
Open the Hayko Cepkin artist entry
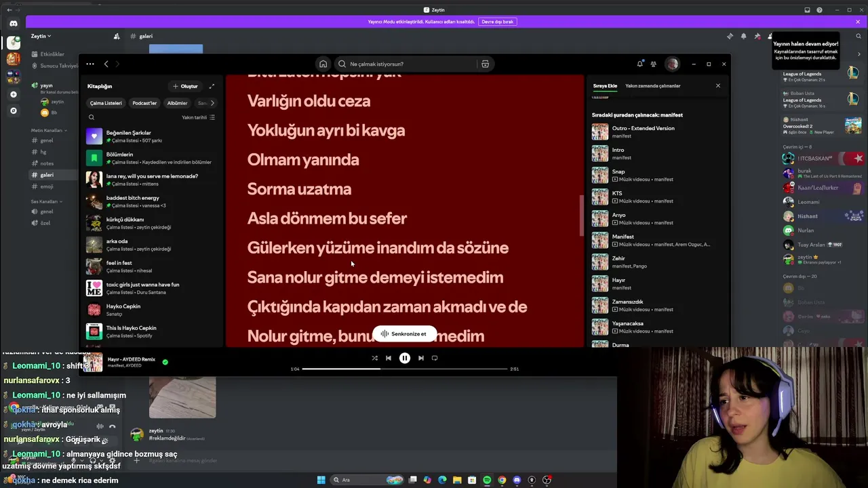pyautogui.click(x=152, y=310)
